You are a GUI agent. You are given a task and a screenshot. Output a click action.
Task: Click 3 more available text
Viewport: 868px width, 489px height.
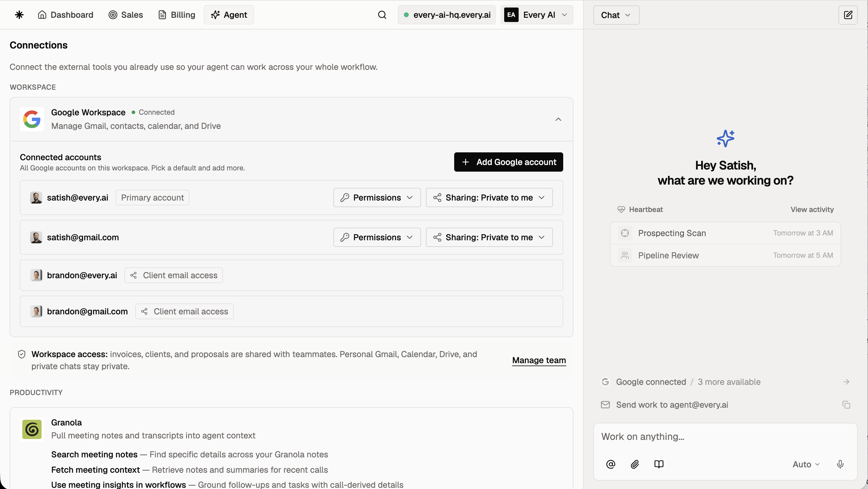tap(729, 382)
